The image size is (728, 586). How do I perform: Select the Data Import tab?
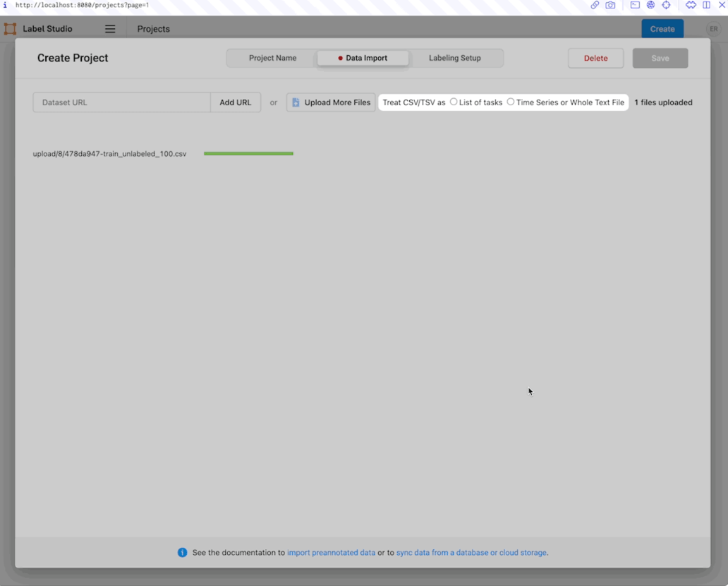363,58
